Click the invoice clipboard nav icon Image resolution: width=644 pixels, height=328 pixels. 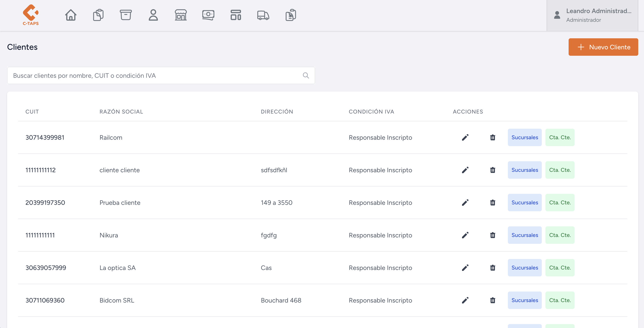291,15
